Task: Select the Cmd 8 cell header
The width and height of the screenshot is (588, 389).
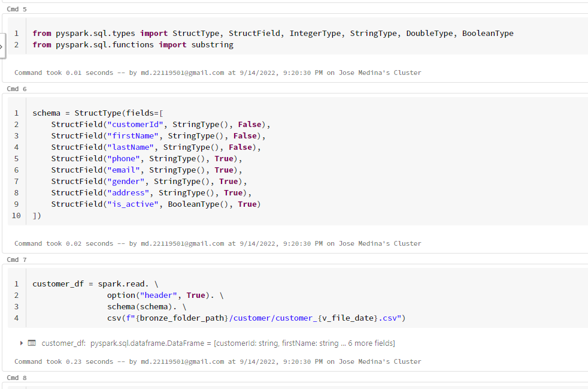Action: [16, 377]
